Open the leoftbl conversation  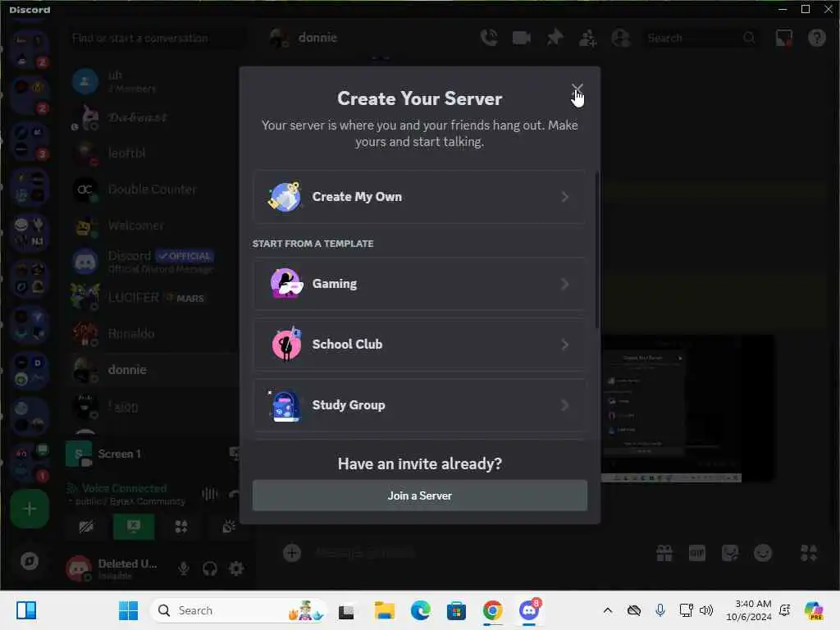(x=153, y=153)
